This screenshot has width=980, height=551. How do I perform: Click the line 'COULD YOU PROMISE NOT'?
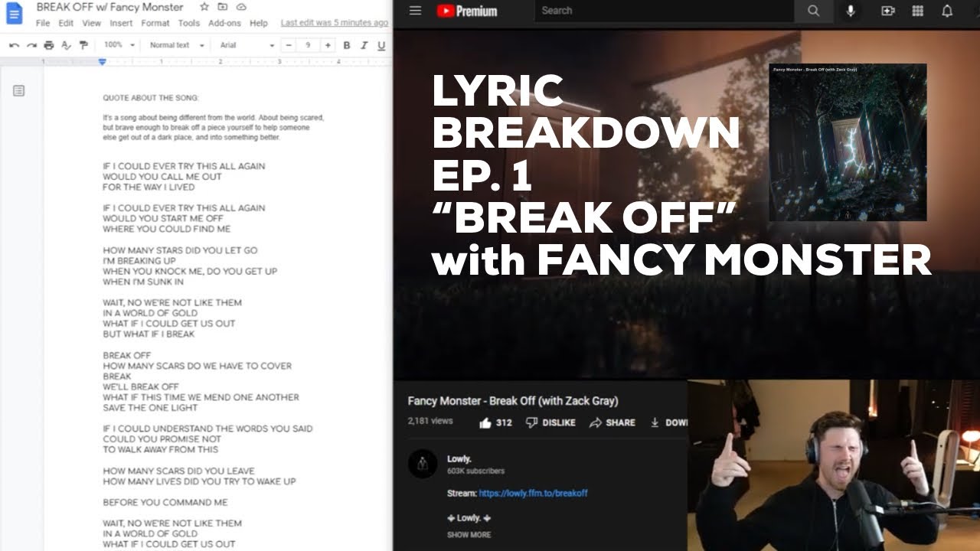162,439
